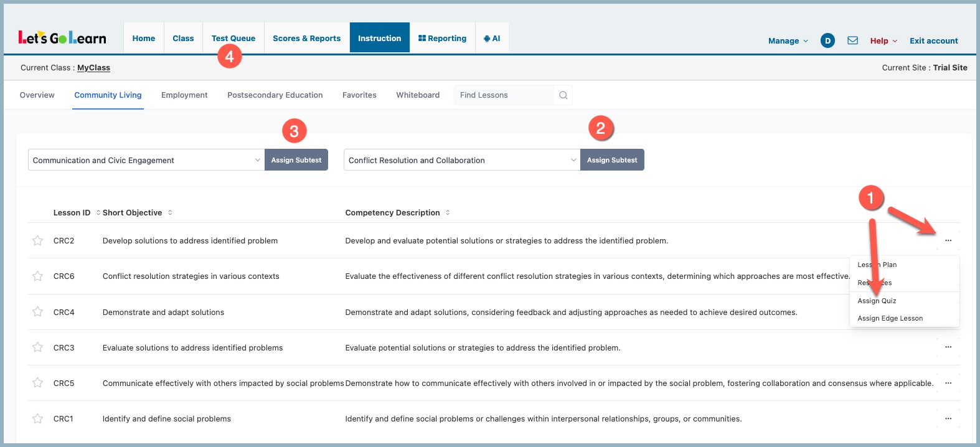Click the MyClass link
Viewport: 980px width, 447px height.
point(93,68)
